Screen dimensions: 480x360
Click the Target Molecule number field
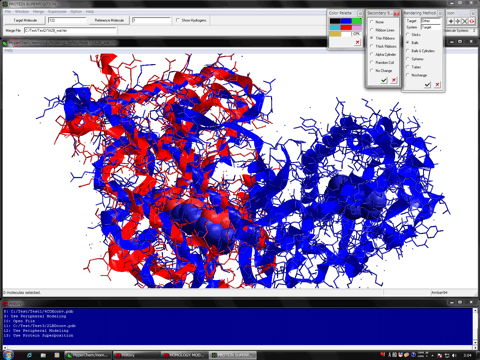click(x=67, y=20)
